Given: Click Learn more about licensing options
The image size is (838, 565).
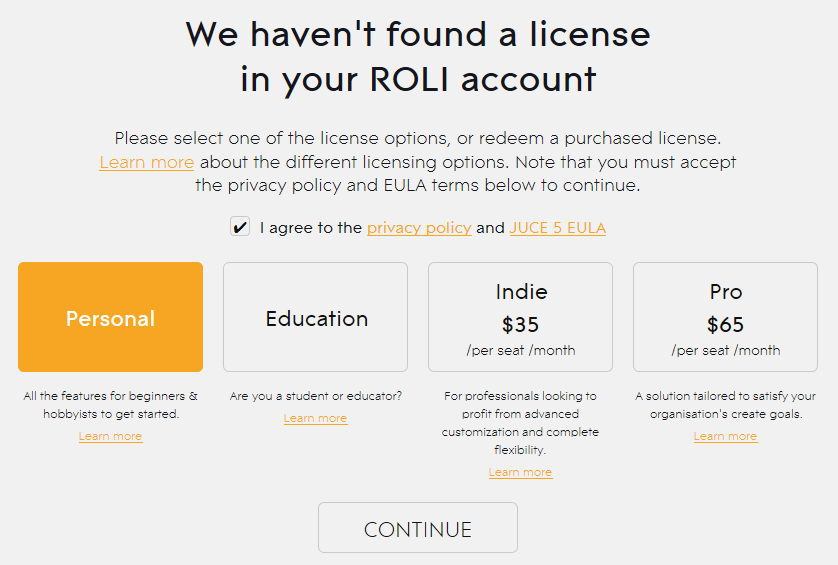Looking at the screenshot, I should pos(147,162).
